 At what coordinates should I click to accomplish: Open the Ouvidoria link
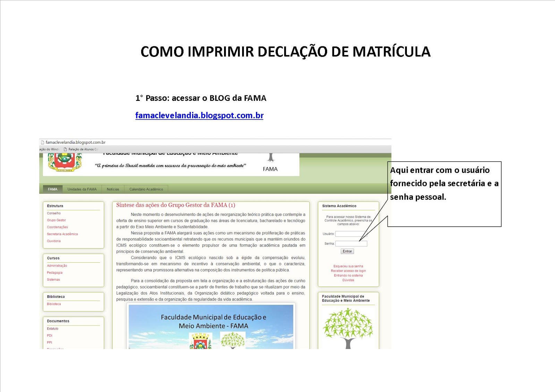pos(54,241)
